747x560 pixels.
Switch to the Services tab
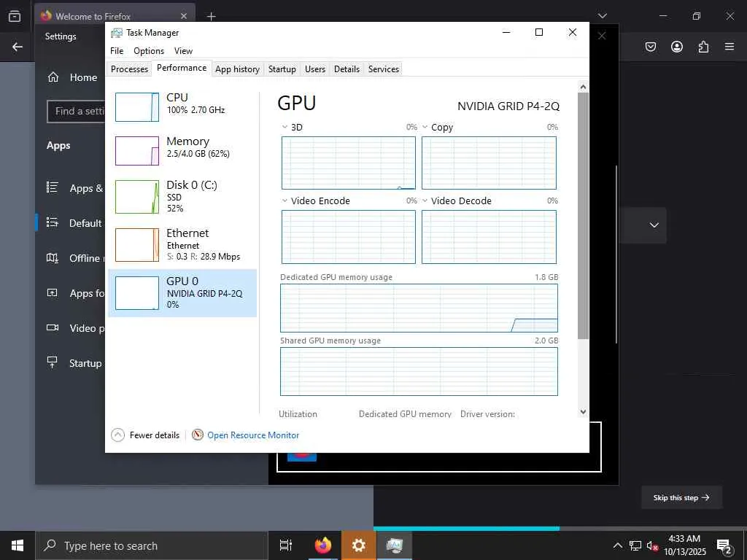[384, 69]
